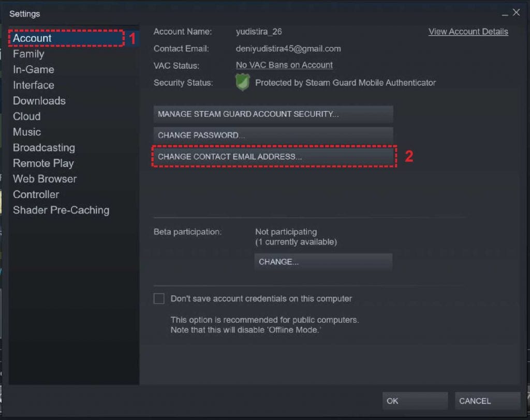
Task: Select the Broadcasting settings section
Action: pos(43,147)
